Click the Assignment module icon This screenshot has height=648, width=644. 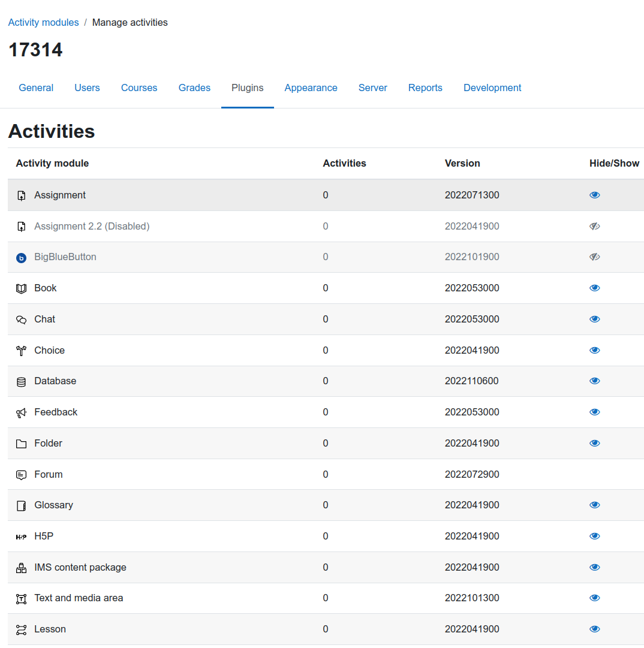point(21,195)
